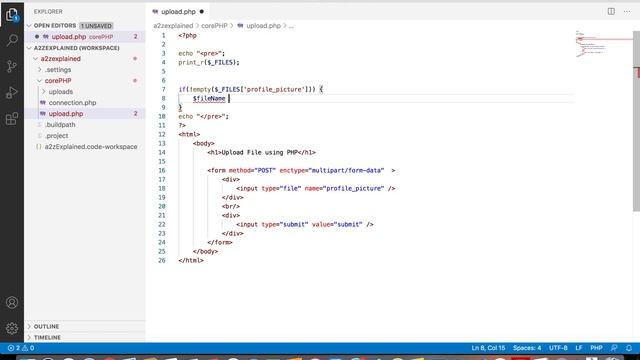Open the editor More Actions ellipsis
This screenshot has height=360, width=640.
point(627,11)
